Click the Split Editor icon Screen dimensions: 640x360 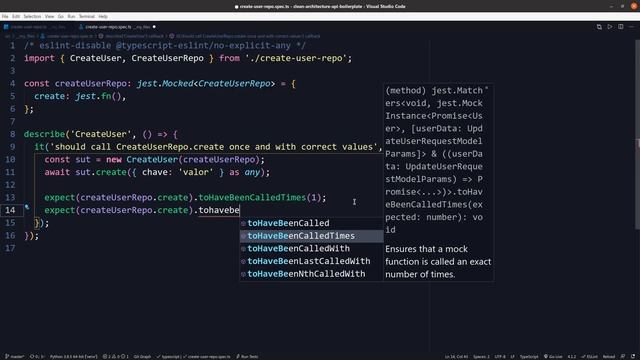[621, 27]
